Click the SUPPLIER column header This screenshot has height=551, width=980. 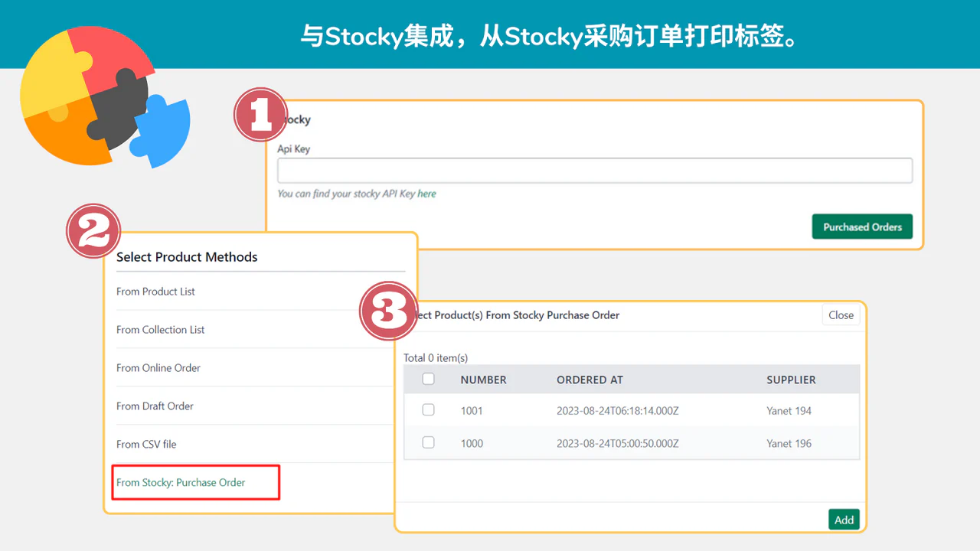coord(791,380)
